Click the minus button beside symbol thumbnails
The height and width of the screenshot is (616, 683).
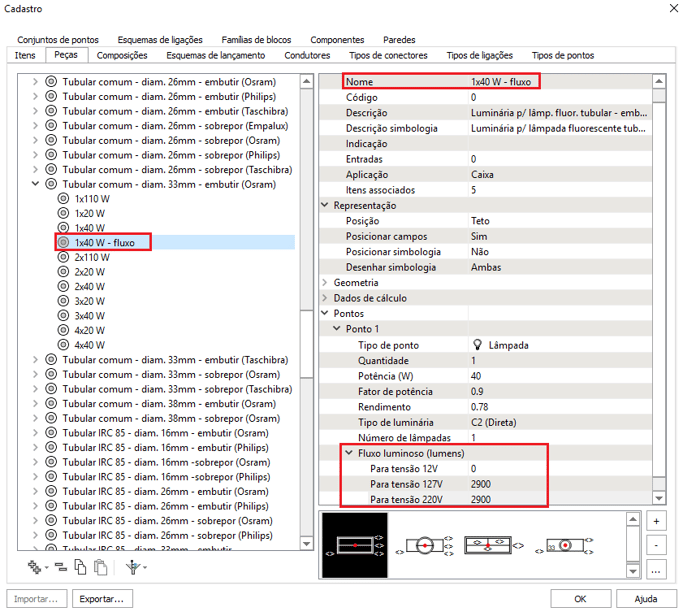(x=656, y=546)
